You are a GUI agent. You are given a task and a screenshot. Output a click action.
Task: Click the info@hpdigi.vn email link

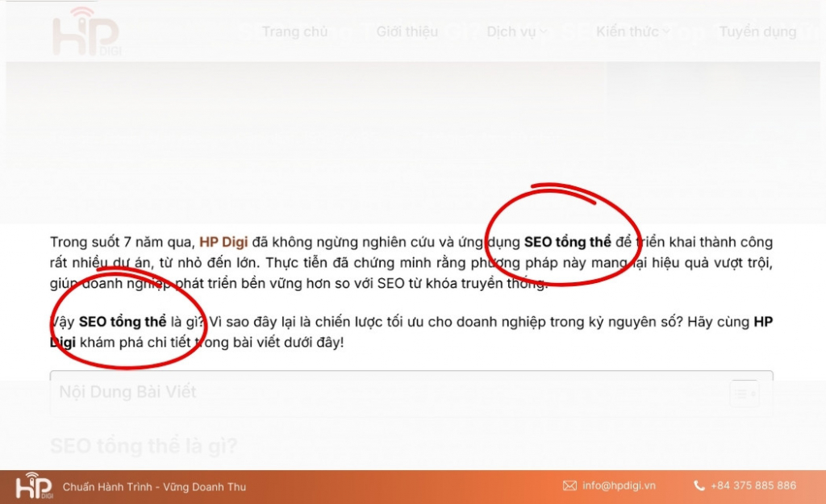(x=619, y=485)
